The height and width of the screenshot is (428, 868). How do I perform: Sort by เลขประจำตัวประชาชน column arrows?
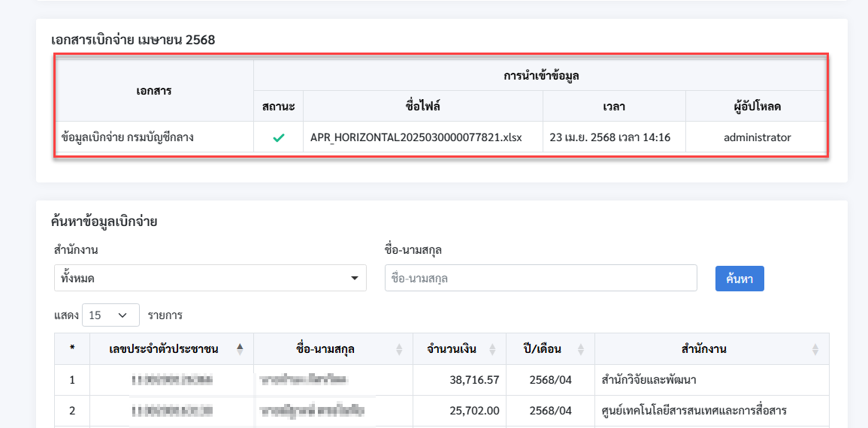point(240,349)
